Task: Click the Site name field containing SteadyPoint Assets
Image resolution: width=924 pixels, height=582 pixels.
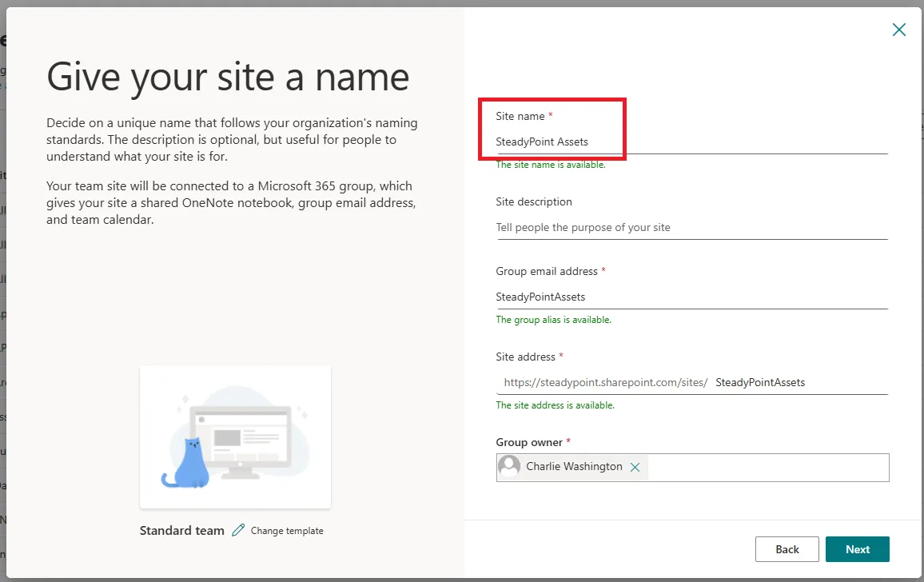Action: click(x=691, y=142)
